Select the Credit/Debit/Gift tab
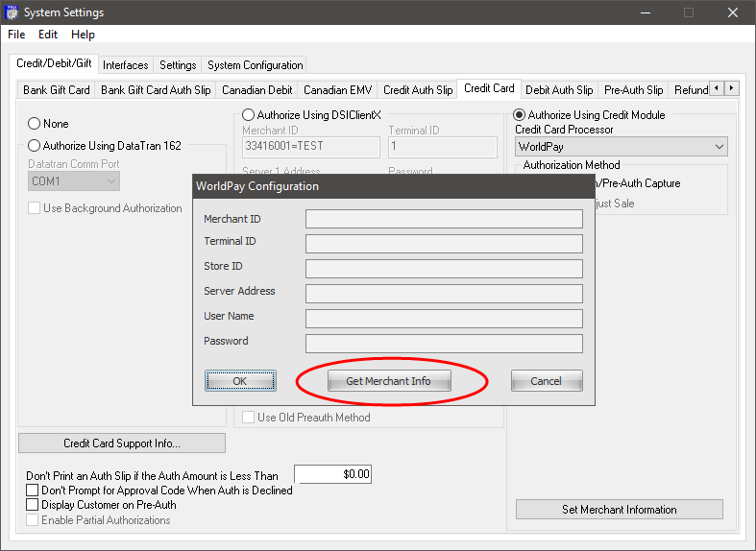The width and height of the screenshot is (756, 551). point(54,63)
